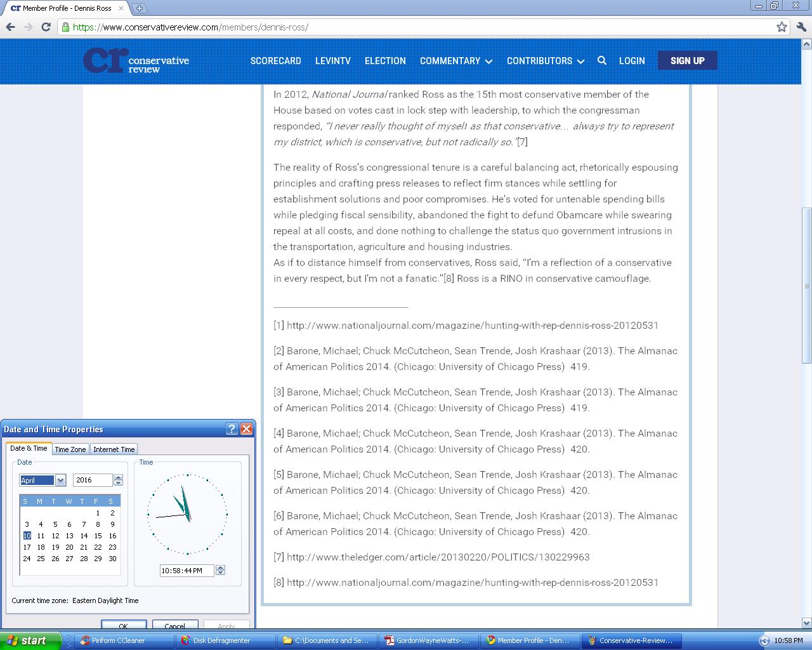Viewport: 812px width, 650px height.
Task: Click the Conservative Review logo
Action: pos(136,61)
